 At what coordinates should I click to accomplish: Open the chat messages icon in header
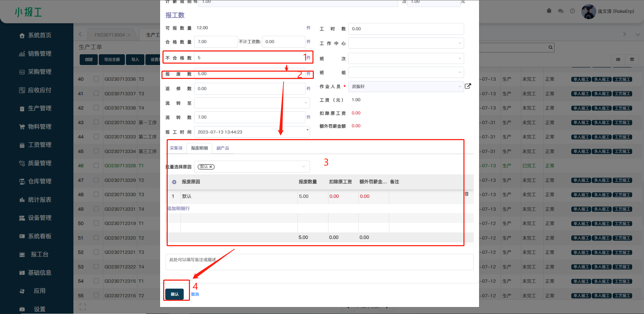coord(560,11)
